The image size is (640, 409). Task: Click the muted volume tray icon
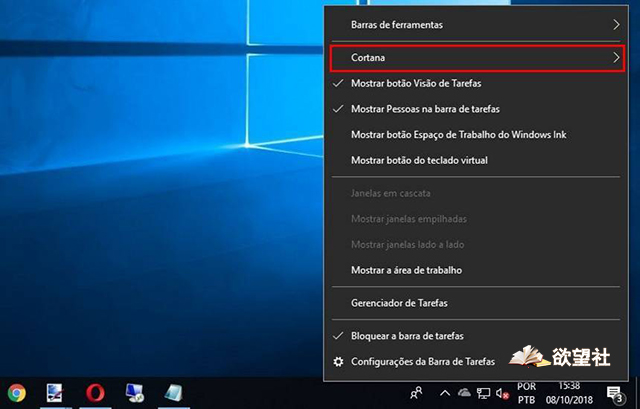coord(502,394)
